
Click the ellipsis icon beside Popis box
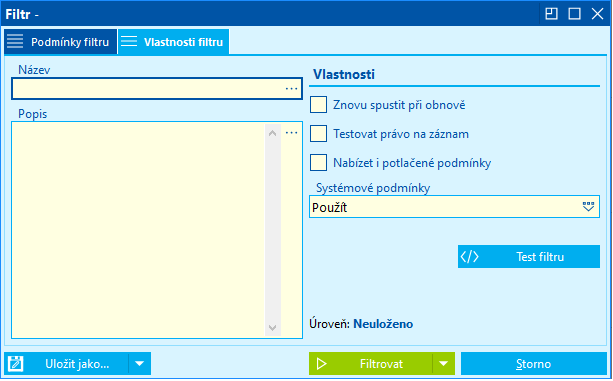coord(291,133)
